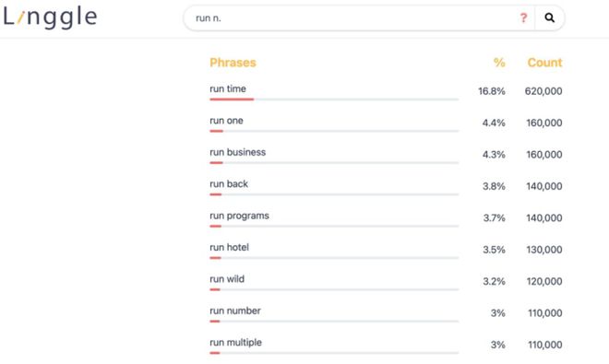Click the 620,000 count for run time
This screenshot has height=364, width=609.
click(543, 91)
